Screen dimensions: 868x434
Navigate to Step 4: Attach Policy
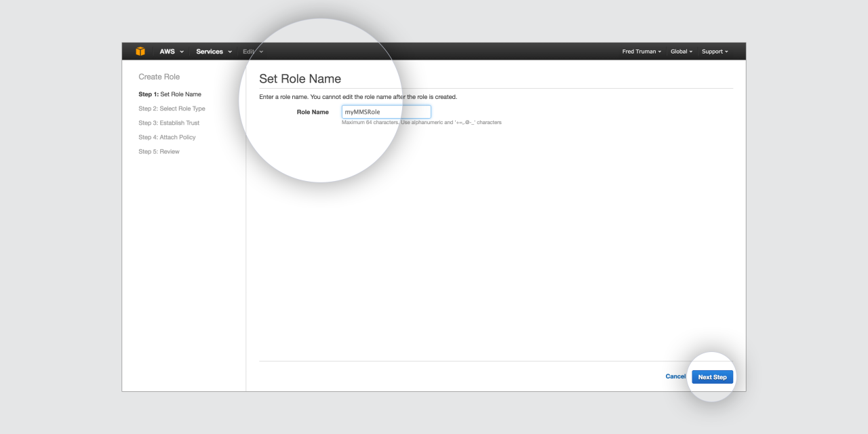pos(167,137)
